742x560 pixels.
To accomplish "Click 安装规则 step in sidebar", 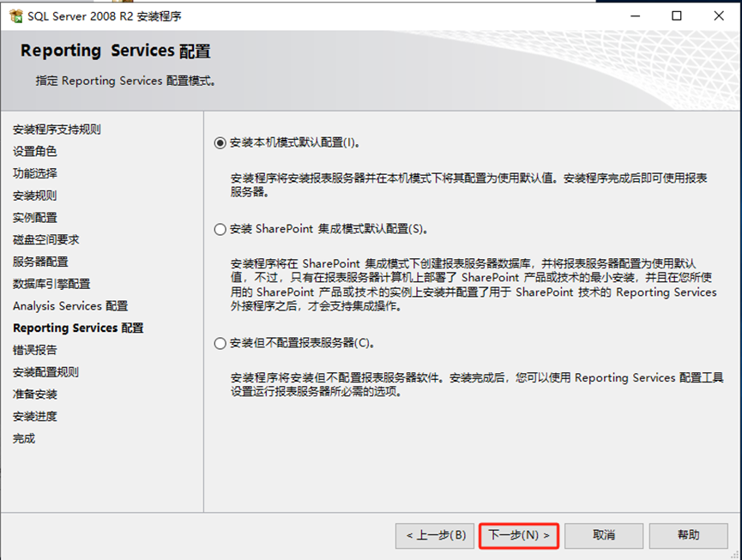I will pyautogui.click(x=35, y=196).
